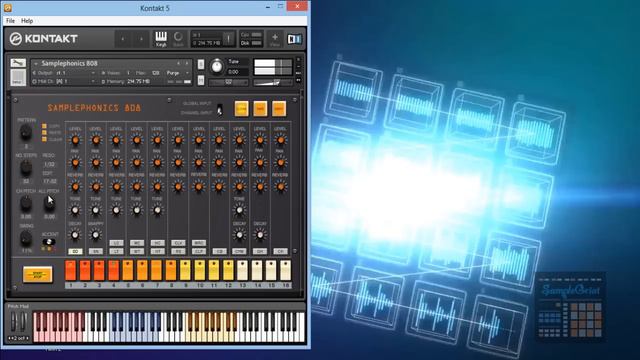Image resolution: width=640 pixels, height=360 pixels.
Task: Click the CH channel Reverb knob
Action: (280, 187)
